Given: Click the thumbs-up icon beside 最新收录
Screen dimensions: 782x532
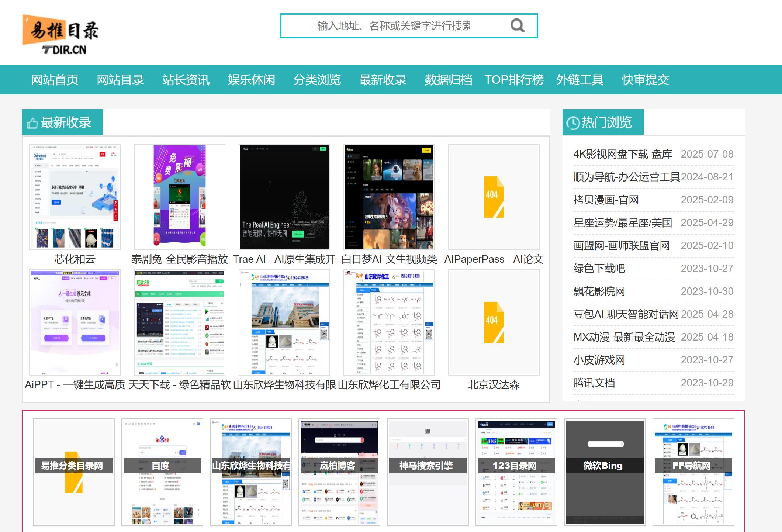Looking at the screenshot, I should pyautogui.click(x=32, y=123).
